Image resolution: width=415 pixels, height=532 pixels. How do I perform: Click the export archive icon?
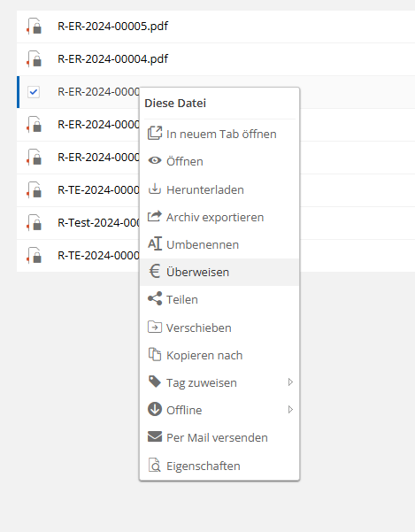pyautogui.click(x=155, y=216)
